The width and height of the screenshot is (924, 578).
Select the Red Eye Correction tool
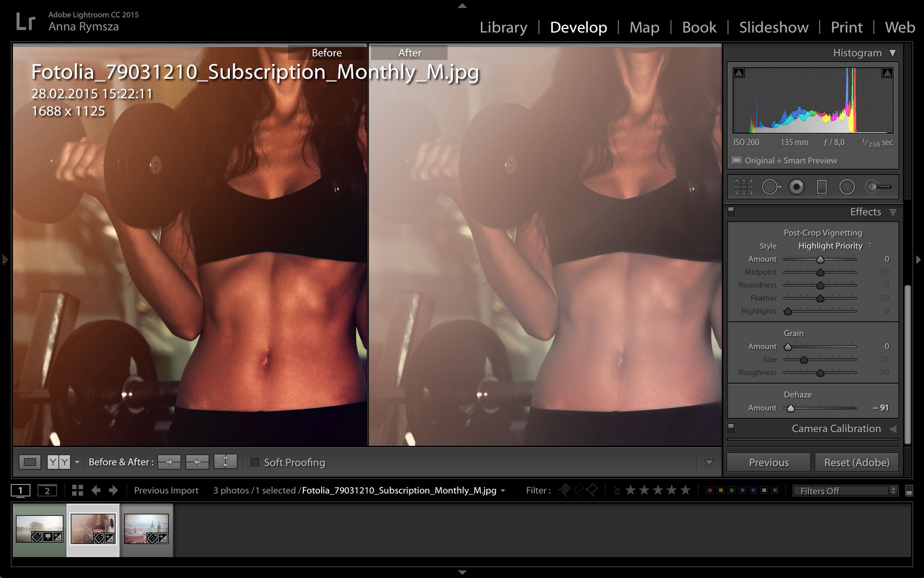tap(796, 187)
